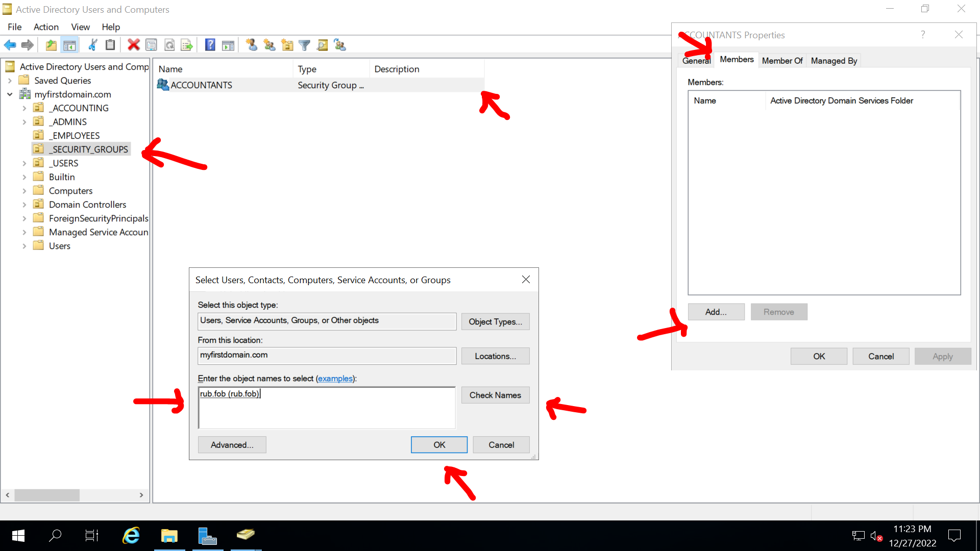The width and height of the screenshot is (980, 551).
Task: Switch to the General tab in ACCOUNTANTS Properties
Action: pyautogui.click(x=696, y=61)
